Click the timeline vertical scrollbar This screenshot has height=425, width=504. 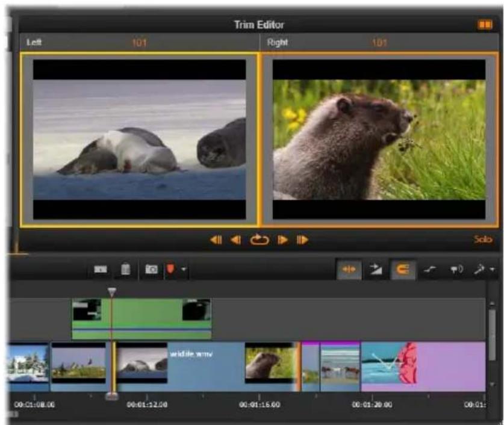(x=492, y=335)
